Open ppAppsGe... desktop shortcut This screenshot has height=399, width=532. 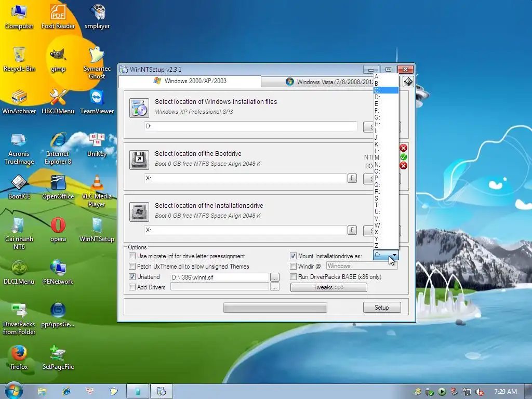58,315
